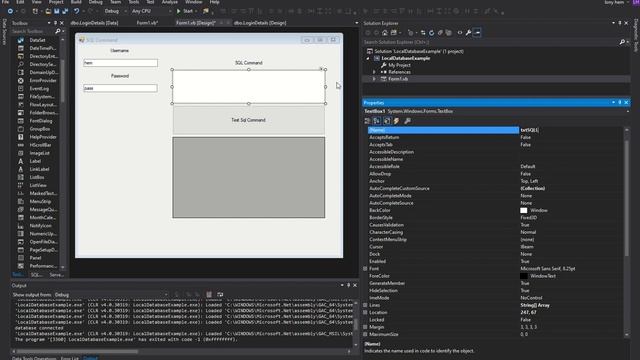Select the Anchor property row
640x360 pixels.
496,181
